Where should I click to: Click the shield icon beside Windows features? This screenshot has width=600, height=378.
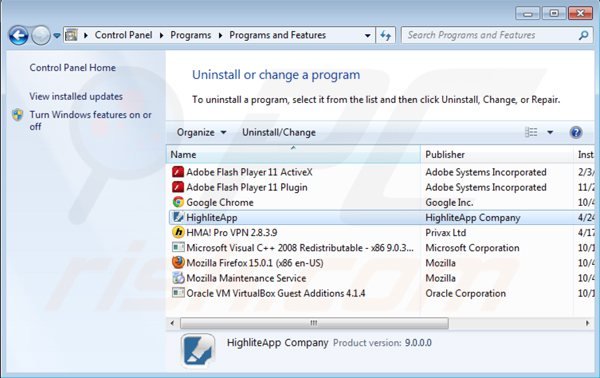(18, 115)
